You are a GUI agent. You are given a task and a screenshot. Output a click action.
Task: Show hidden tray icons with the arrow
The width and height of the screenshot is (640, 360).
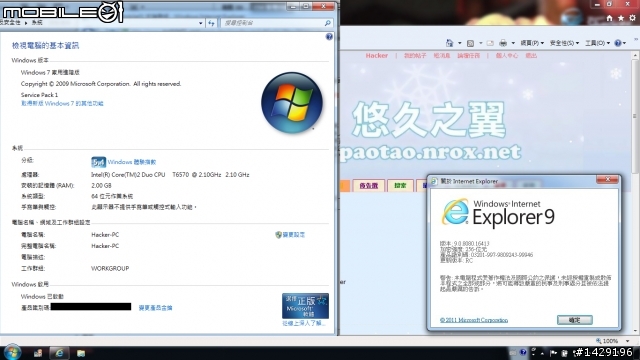[542, 353]
